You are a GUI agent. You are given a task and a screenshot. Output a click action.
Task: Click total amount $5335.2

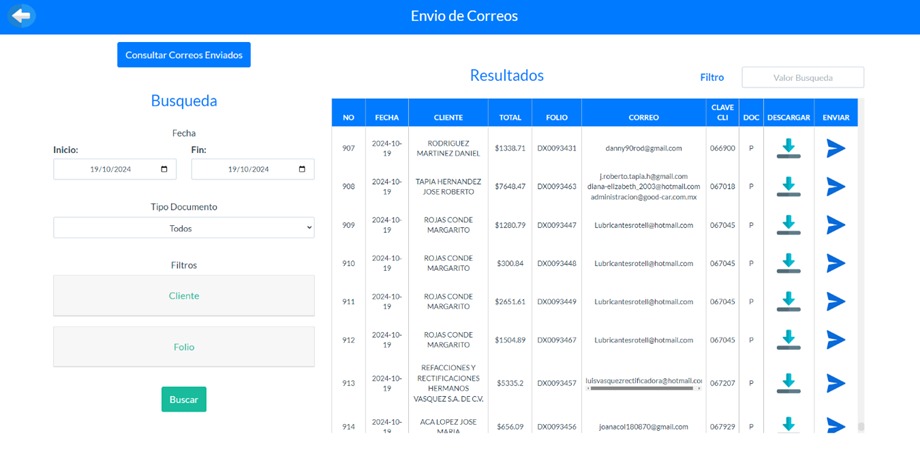point(510,383)
